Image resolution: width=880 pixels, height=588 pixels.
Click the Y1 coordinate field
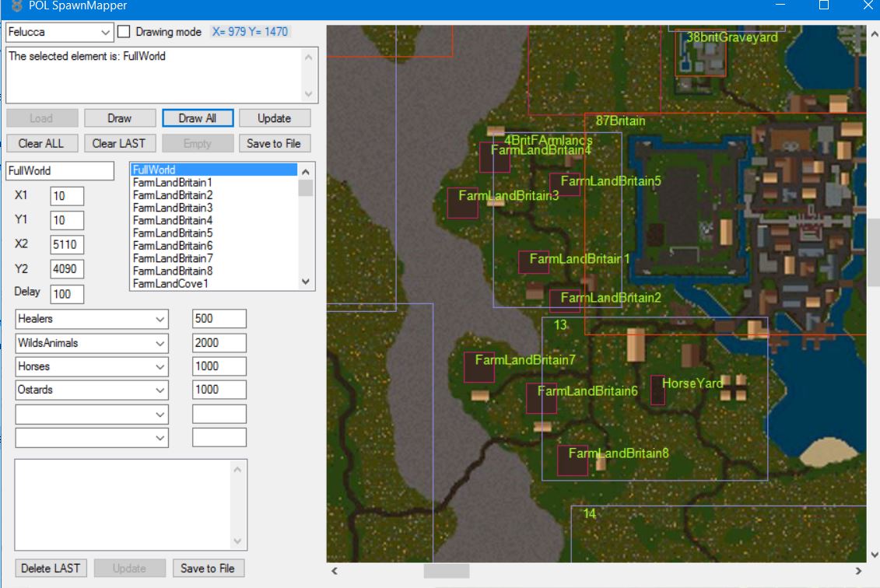point(67,220)
